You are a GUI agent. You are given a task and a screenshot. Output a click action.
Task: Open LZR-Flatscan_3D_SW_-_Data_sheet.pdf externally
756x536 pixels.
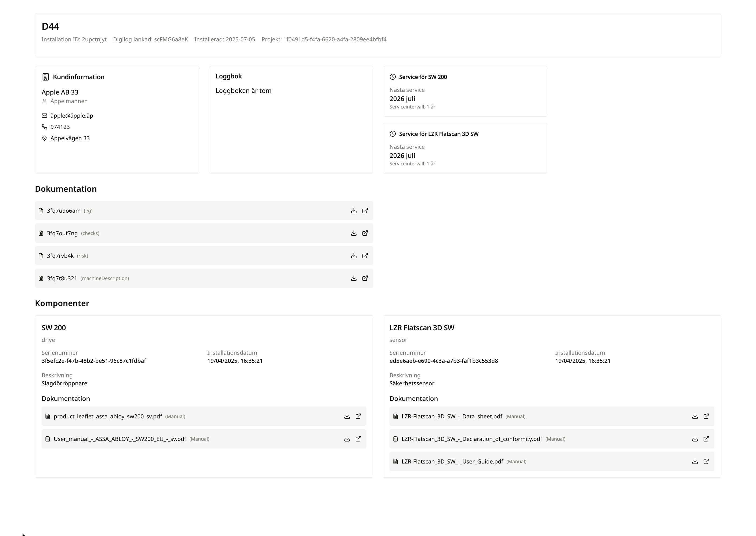coord(706,416)
